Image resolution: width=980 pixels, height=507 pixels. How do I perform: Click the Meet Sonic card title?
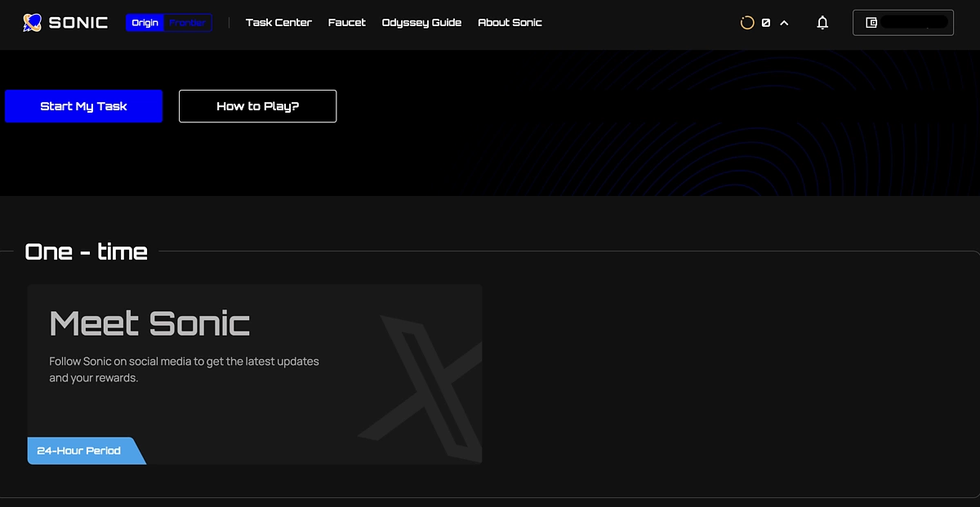[149, 323]
